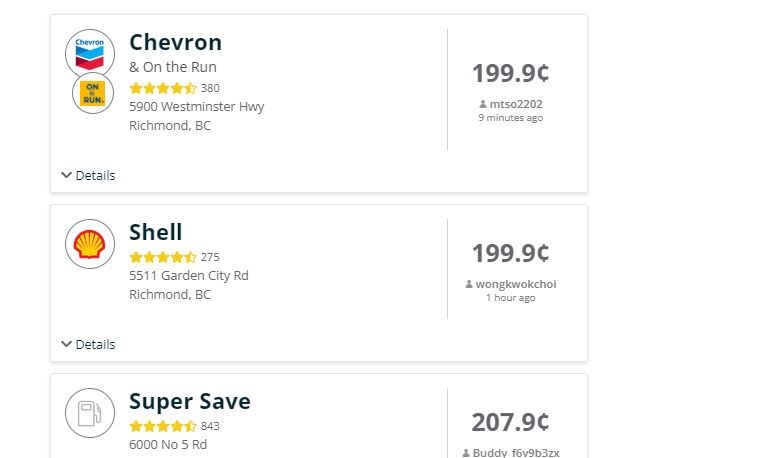The height and width of the screenshot is (458, 771).
Task: Open the Super Save station title
Action: tap(190, 401)
